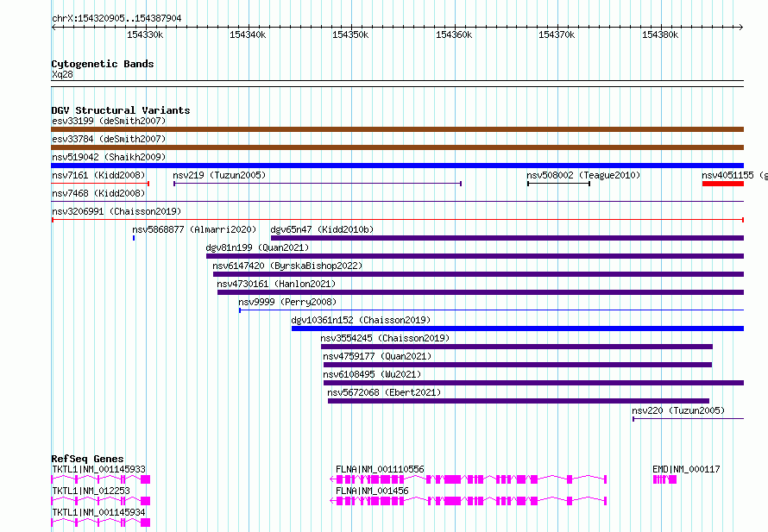Click the nsv7161 (Kidd2008) red variant line
The image size is (768, 532).
pos(100,184)
